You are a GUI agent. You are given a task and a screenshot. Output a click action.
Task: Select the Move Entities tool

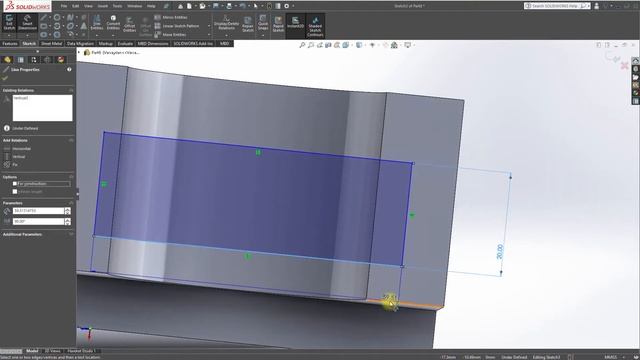(170, 35)
